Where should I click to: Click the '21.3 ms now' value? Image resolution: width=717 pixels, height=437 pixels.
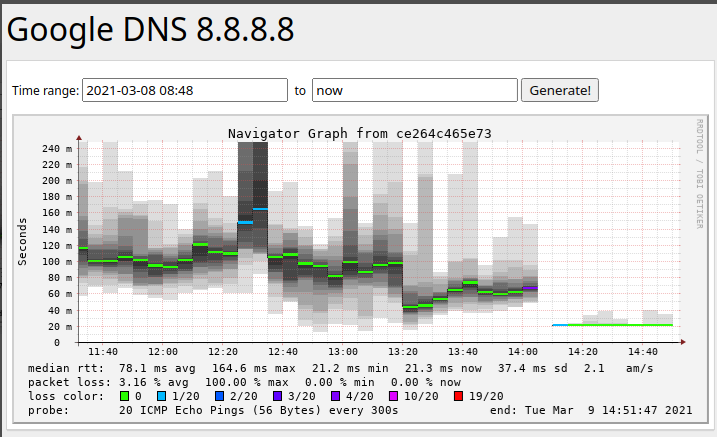[x=443, y=368]
